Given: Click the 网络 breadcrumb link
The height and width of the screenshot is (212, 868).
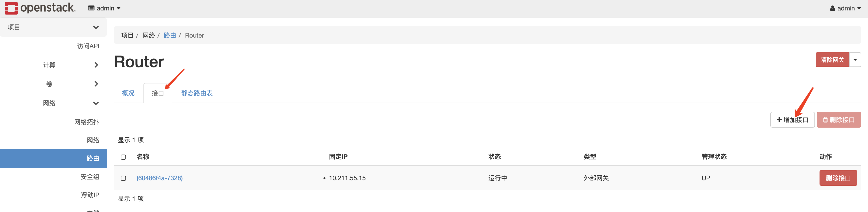Looking at the screenshot, I should point(149,35).
